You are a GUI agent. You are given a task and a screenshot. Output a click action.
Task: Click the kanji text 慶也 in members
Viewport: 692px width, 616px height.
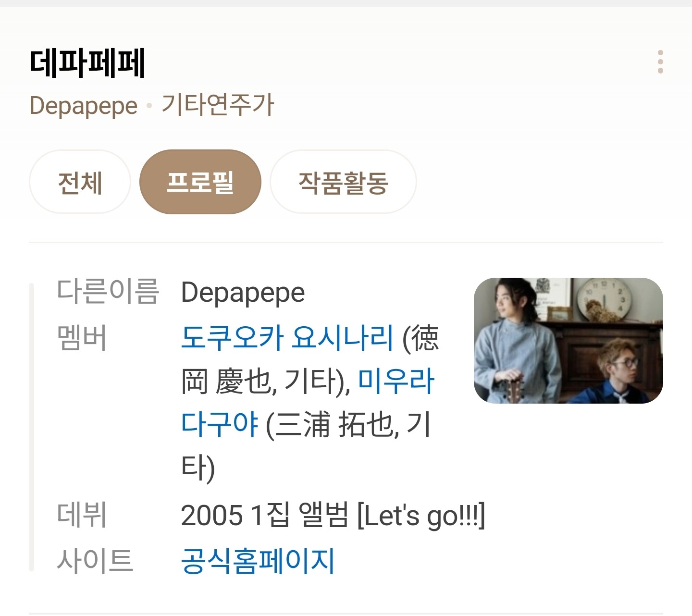[x=244, y=381]
